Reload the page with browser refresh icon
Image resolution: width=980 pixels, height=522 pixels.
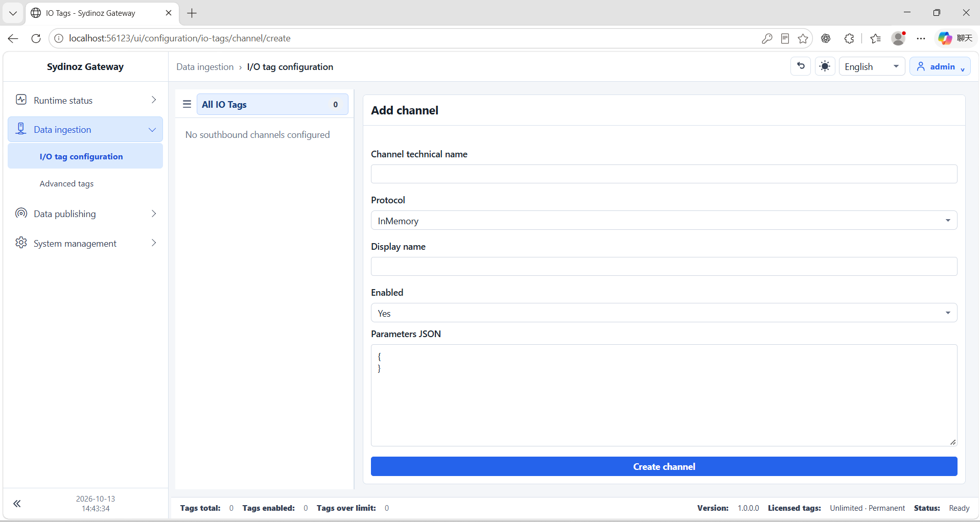point(36,38)
